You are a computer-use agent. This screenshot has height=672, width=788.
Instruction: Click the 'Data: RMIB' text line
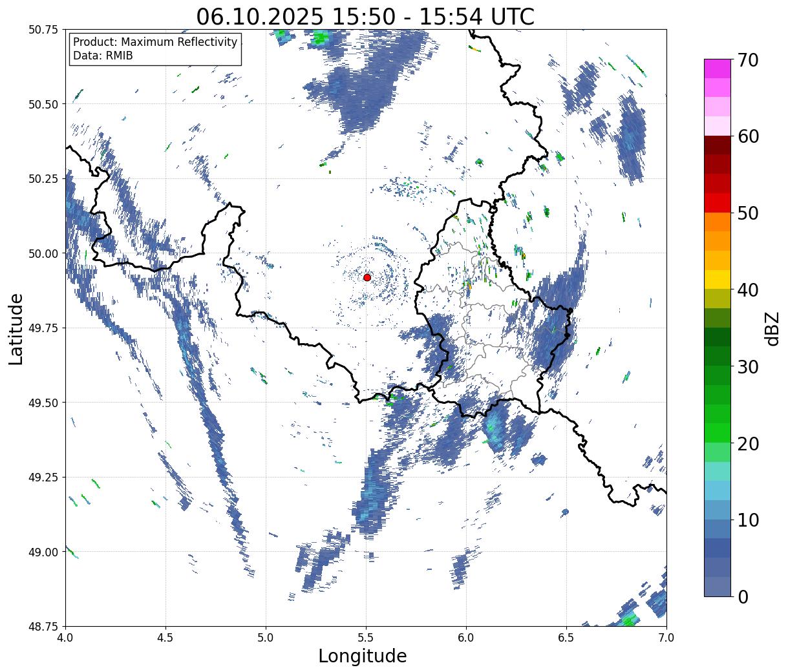103,56
